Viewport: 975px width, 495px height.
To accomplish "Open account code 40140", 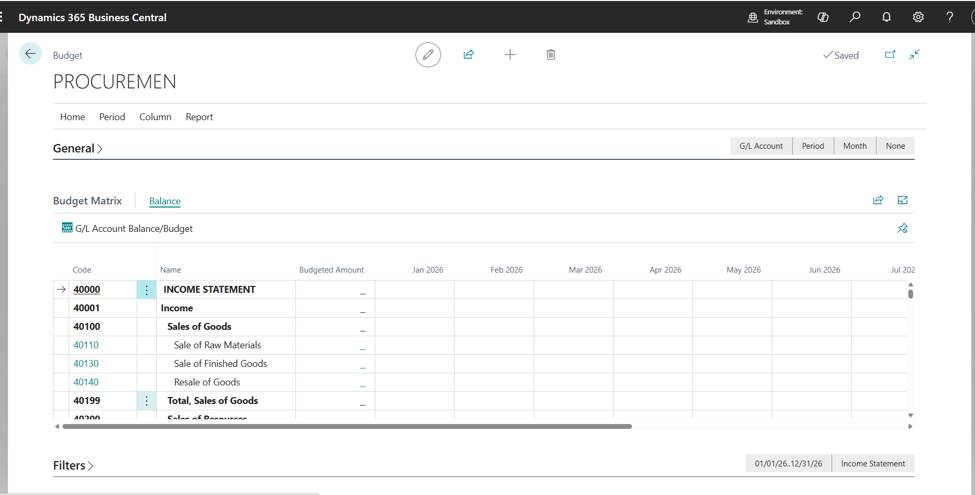I will (x=86, y=382).
